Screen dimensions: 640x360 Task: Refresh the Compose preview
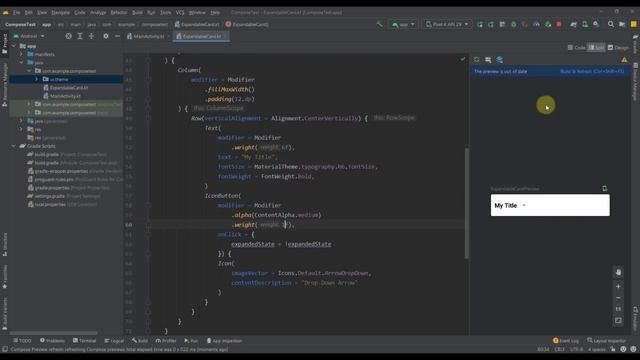coord(476,60)
